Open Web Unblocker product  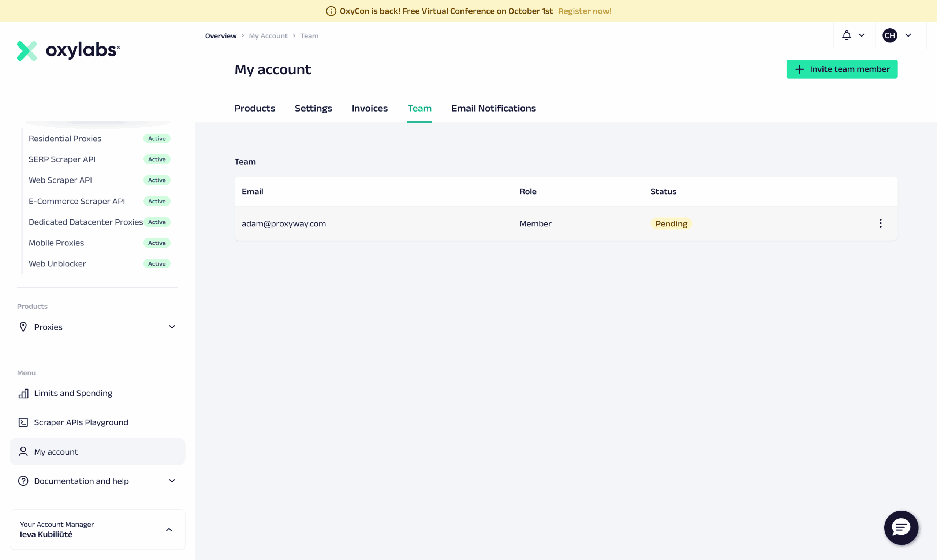[57, 263]
